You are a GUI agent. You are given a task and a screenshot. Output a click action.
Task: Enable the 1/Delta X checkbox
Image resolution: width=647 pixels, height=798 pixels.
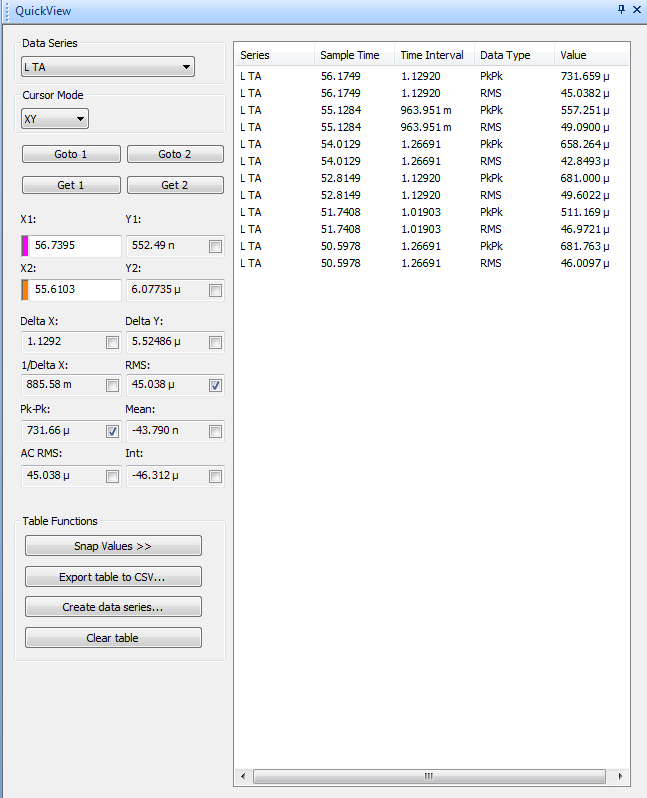tap(112, 386)
